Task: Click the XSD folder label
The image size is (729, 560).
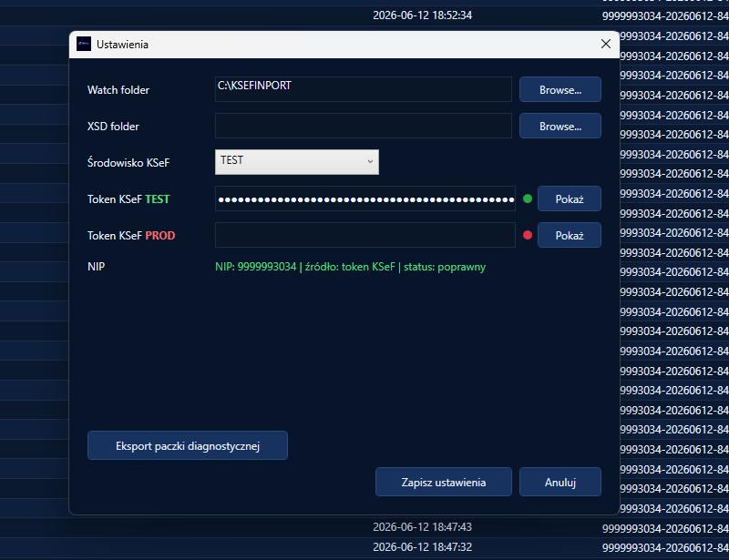Action: (x=113, y=126)
